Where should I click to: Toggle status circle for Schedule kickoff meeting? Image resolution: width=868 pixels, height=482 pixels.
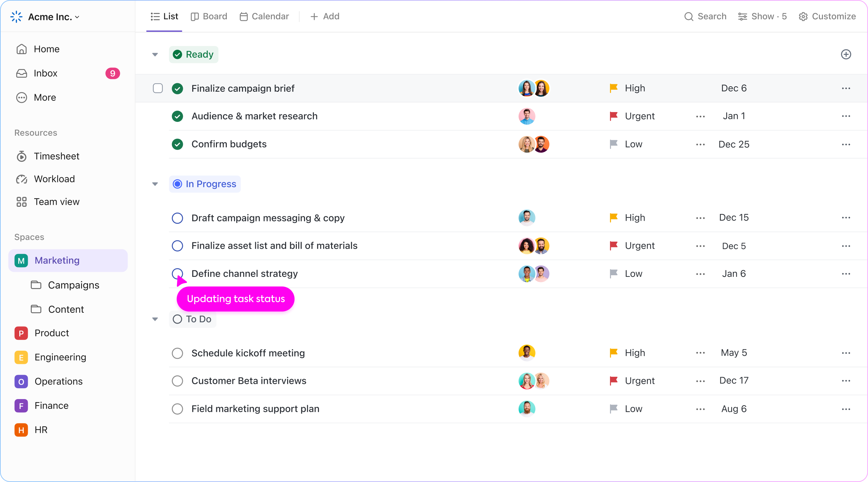(x=177, y=353)
